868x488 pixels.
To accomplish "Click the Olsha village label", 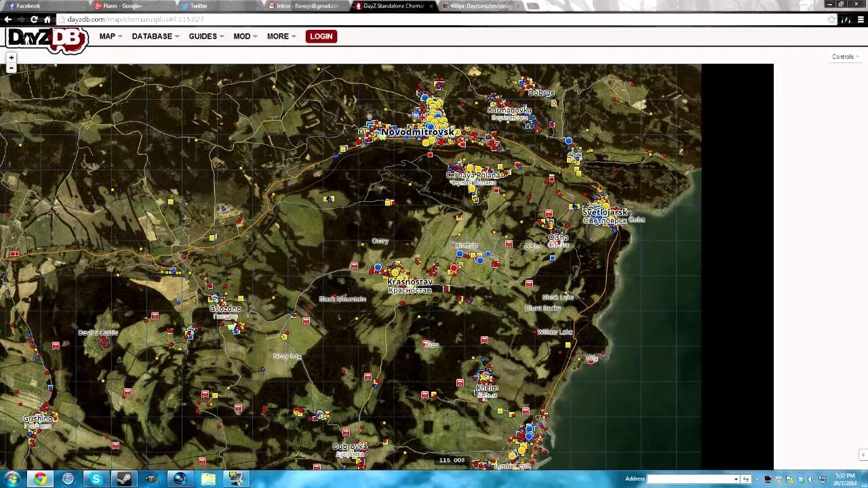I will [558, 237].
